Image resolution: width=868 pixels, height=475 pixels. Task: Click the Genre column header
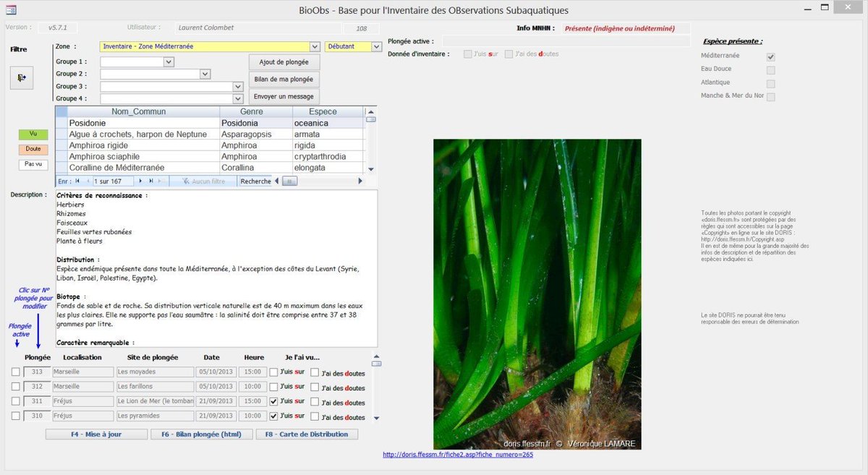pos(256,111)
